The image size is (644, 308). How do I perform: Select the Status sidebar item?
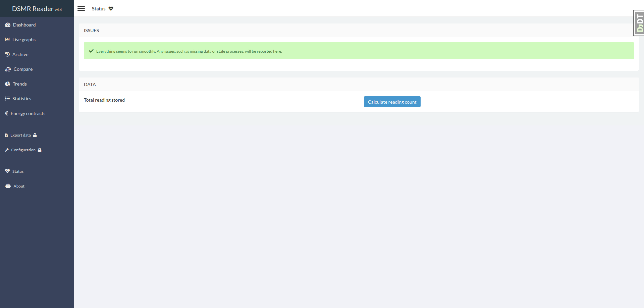(x=37, y=171)
